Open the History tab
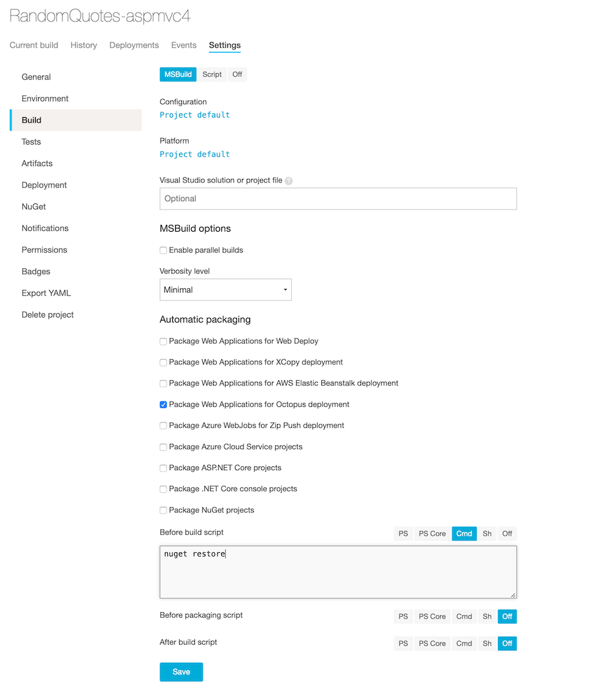Image resolution: width=613 pixels, height=700 pixels. (x=83, y=45)
